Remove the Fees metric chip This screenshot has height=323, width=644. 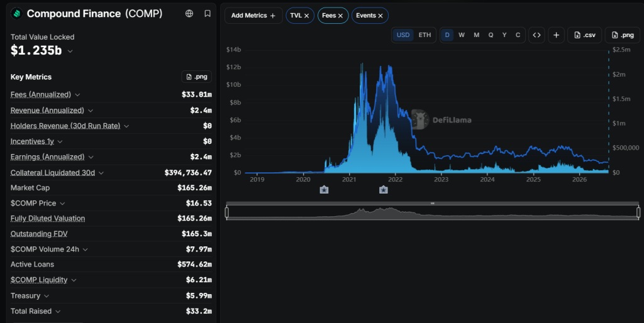tap(340, 16)
